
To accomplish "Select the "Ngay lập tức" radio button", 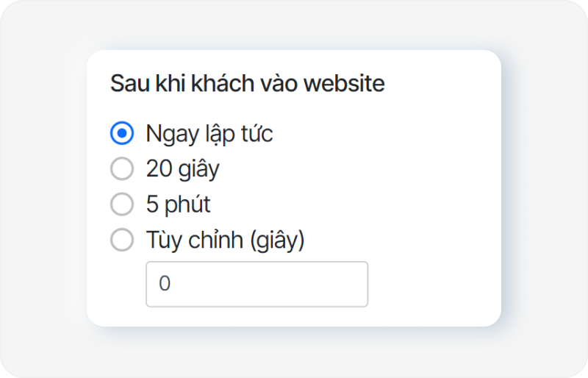I will click(122, 133).
